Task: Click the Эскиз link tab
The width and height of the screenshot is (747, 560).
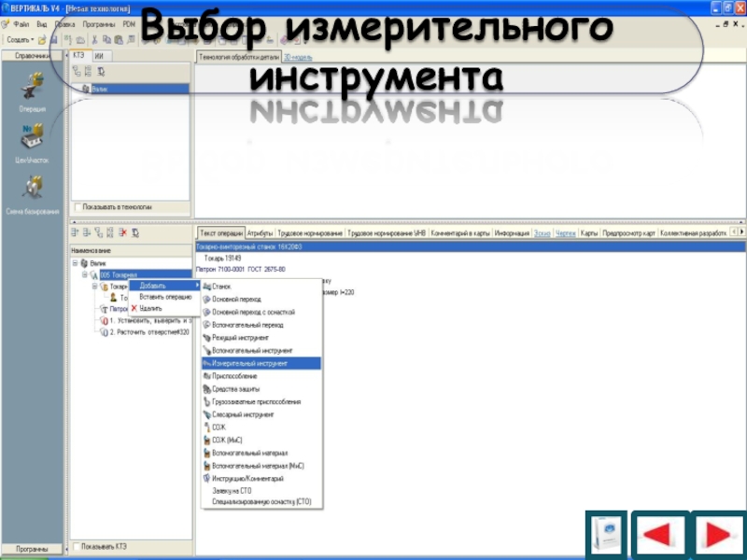Action: click(x=542, y=232)
